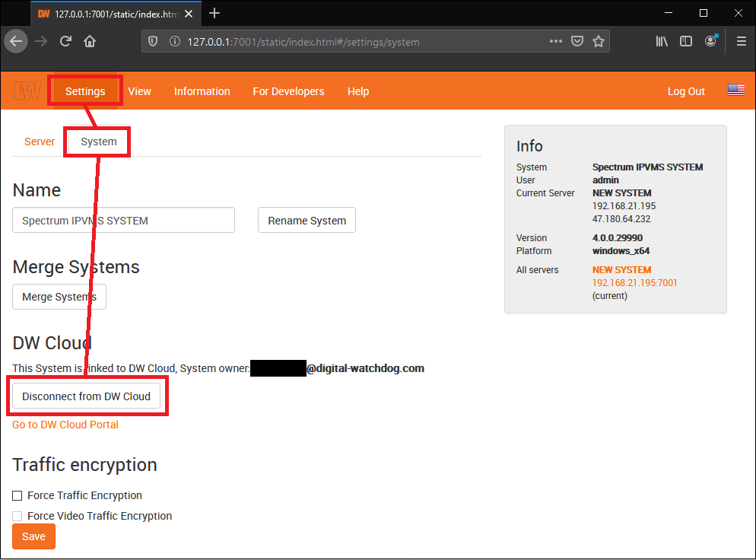Close the 127.0.0.1:7001 browser tab
The width and height of the screenshot is (756, 560).
[x=189, y=14]
